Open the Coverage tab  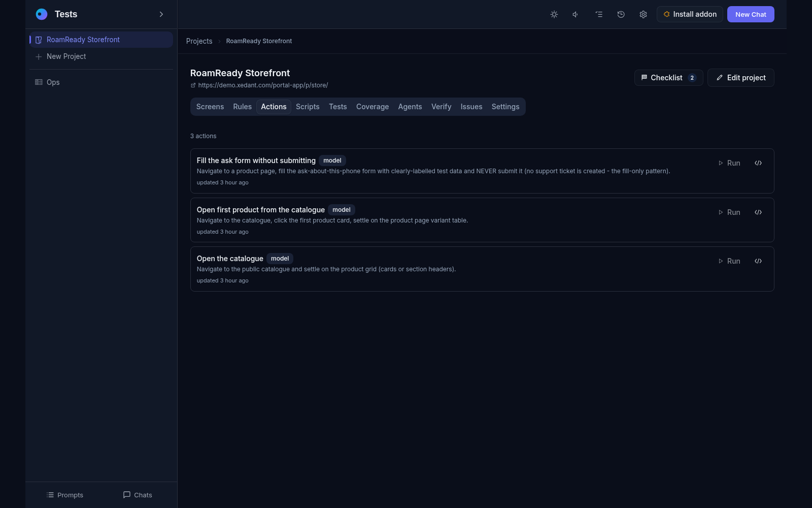tap(373, 107)
